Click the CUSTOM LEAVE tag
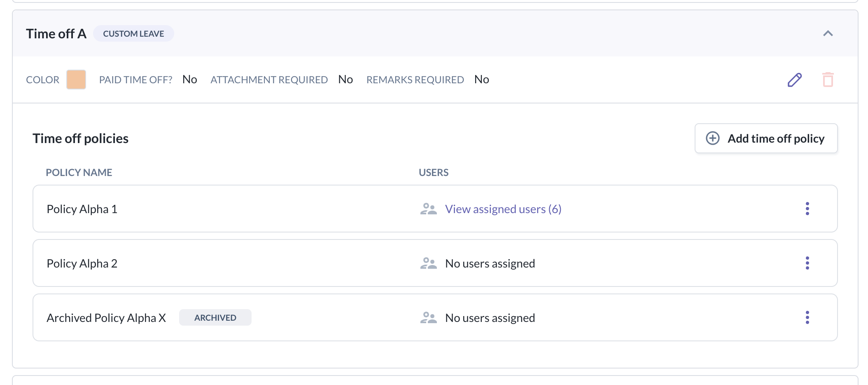This screenshot has height=385, width=868. coord(133,34)
